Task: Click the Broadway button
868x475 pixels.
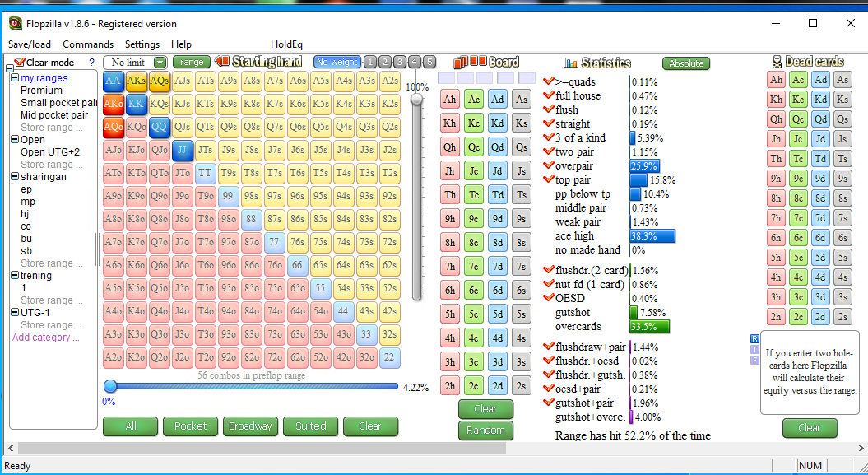Action: [x=250, y=426]
